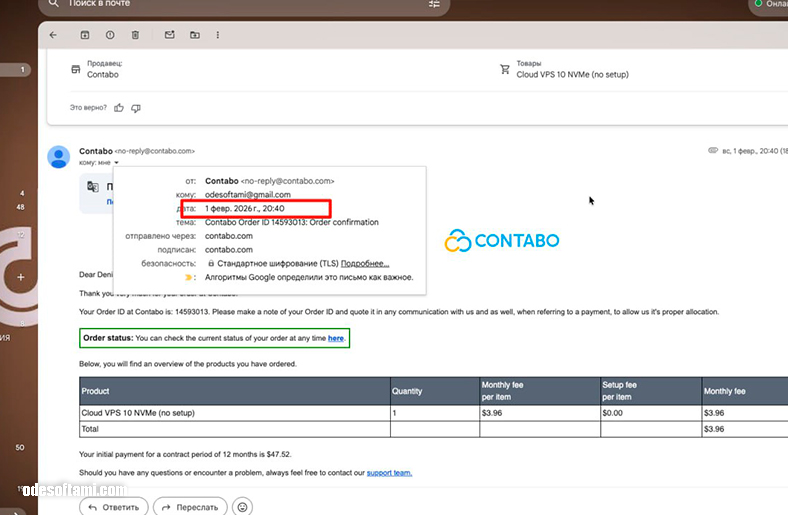Click the store icon next to Contabo
788x515 pixels.
pyautogui.click(x=75, y=69)
